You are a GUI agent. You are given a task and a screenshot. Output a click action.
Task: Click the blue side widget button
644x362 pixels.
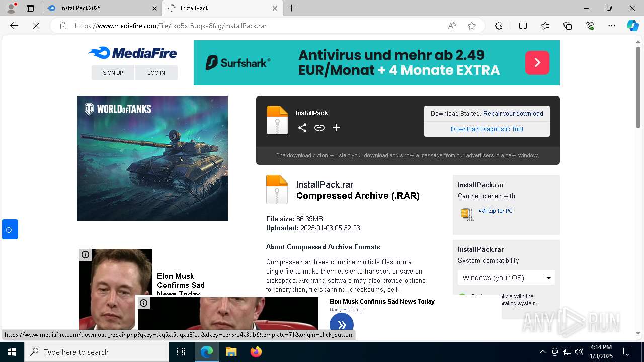point(10,229)
